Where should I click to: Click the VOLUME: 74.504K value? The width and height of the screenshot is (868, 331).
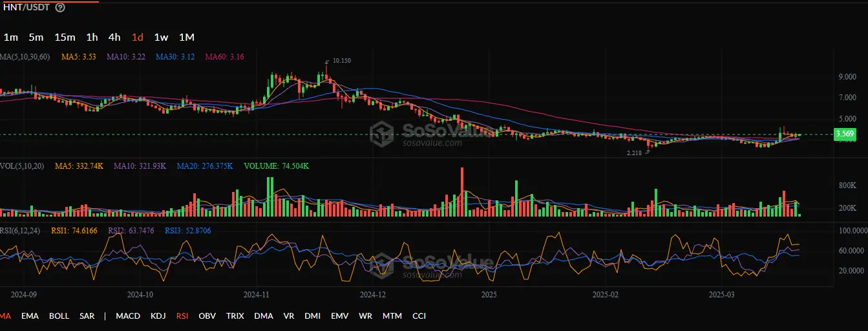click(277, 166)
